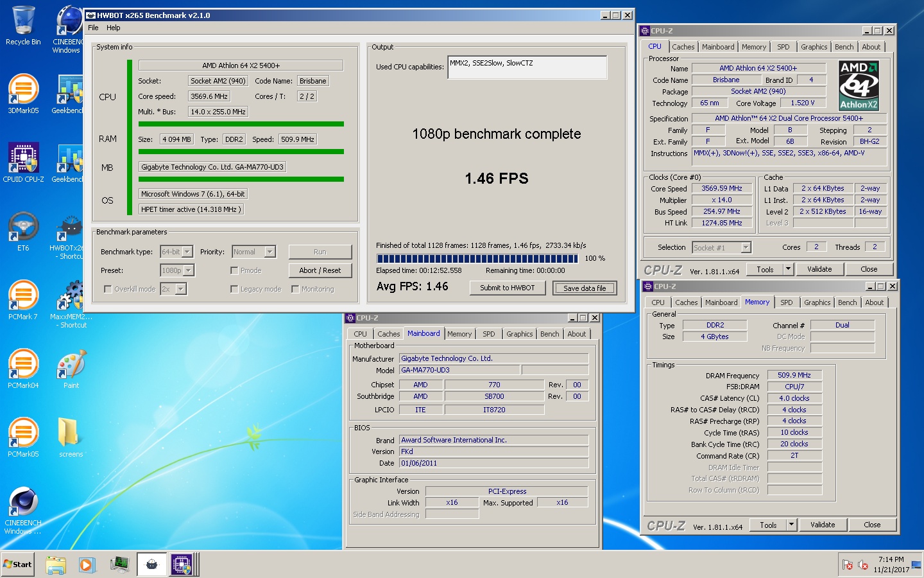This screenshot has height=578, width=924.
Task: Click the GA-MA770-UD3 model field in CPU-Z
Action: click(x=459, y=370)
